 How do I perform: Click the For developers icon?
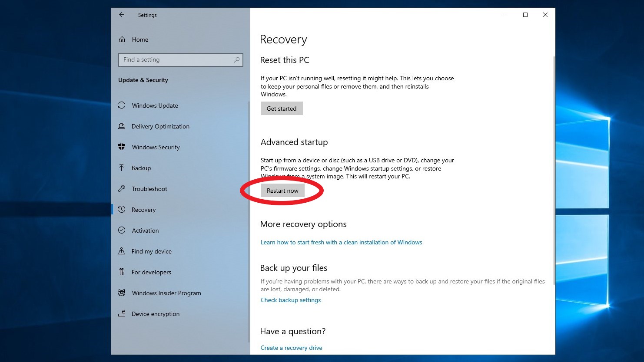[122, 272]
